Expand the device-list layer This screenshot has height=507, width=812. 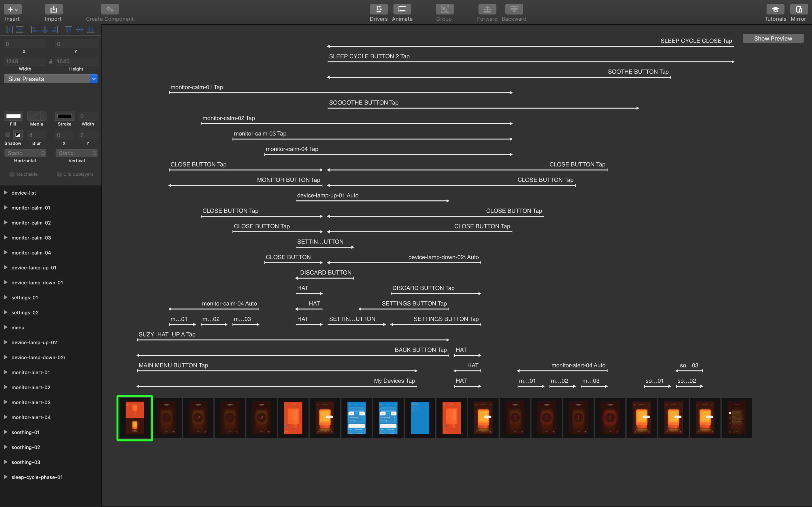point(6,193)
